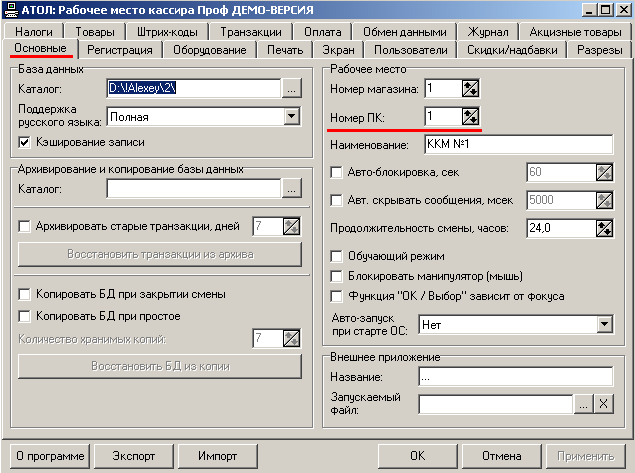Switch to the Налоги tab
Screen dimensions: 635x473
tap(34, 32)
